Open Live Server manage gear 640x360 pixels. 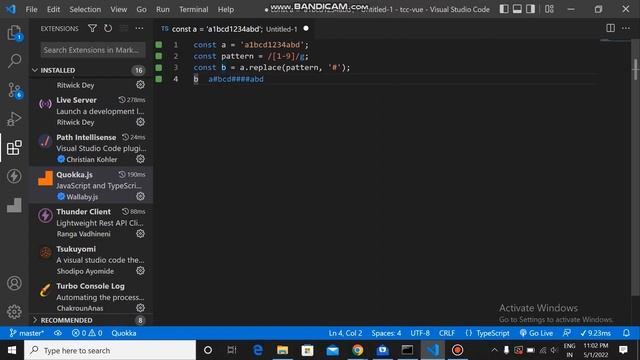point(140,122)
